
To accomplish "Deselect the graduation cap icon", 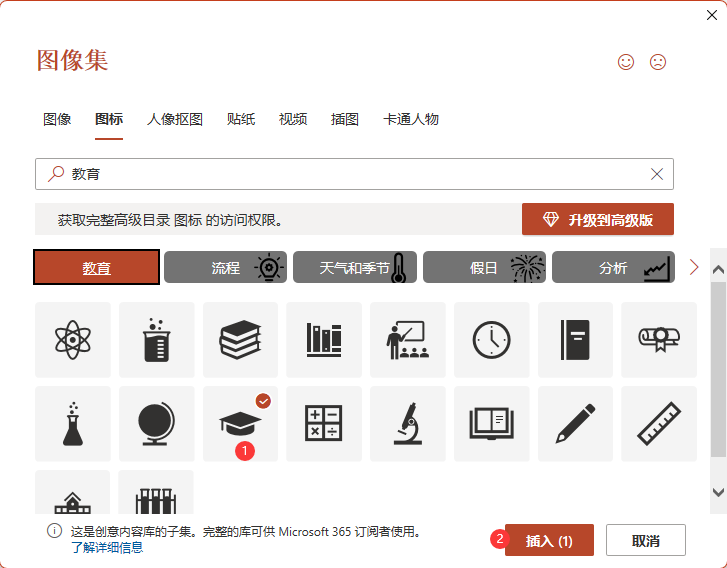I will point(240,424).
